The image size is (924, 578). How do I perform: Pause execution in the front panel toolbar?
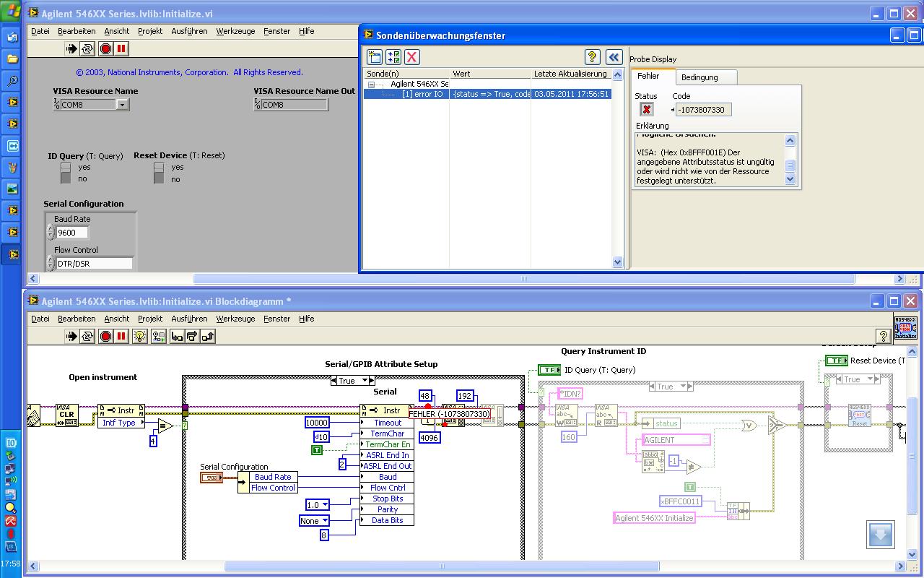tap(121, 48)
